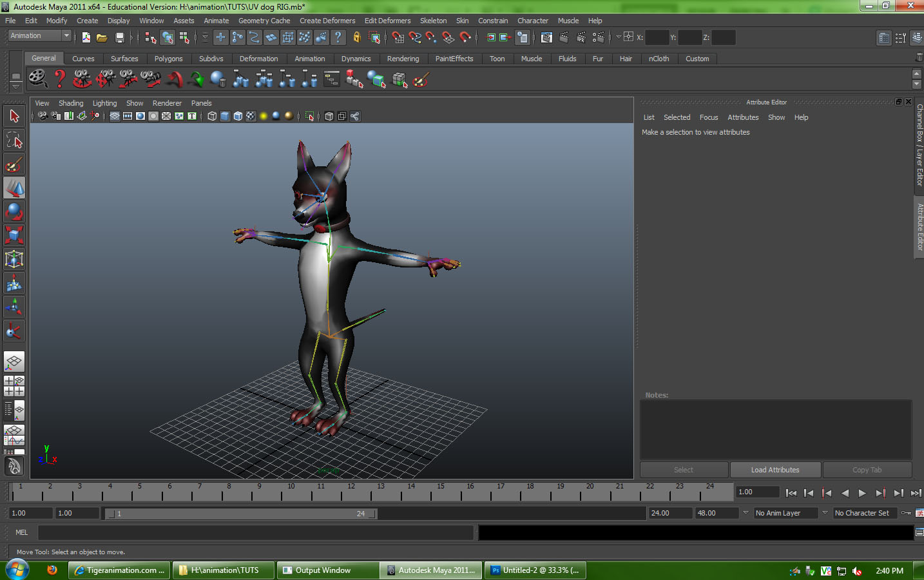Select the arrow Select tool
Image resolution: width=924 pixels, height=580 pixels.
[x=14, y=116]
